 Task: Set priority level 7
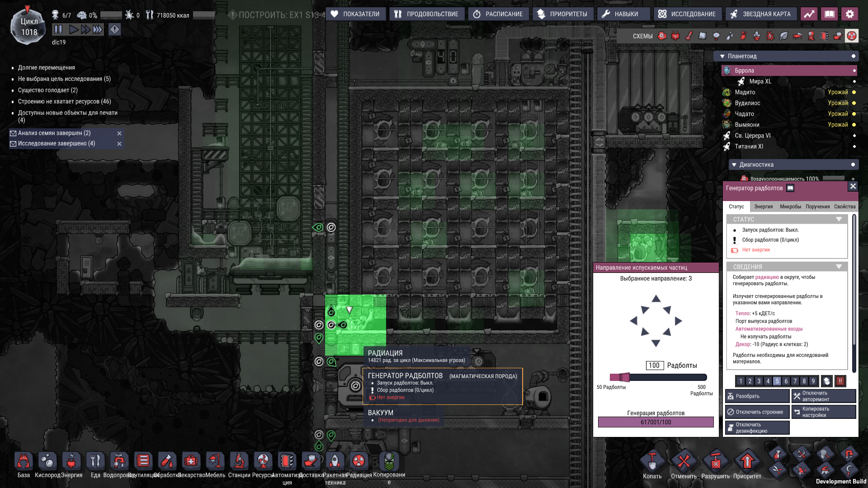tap(795, 381)
